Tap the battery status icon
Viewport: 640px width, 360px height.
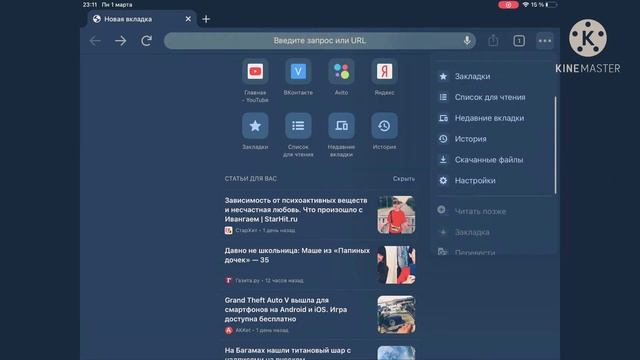551,4
